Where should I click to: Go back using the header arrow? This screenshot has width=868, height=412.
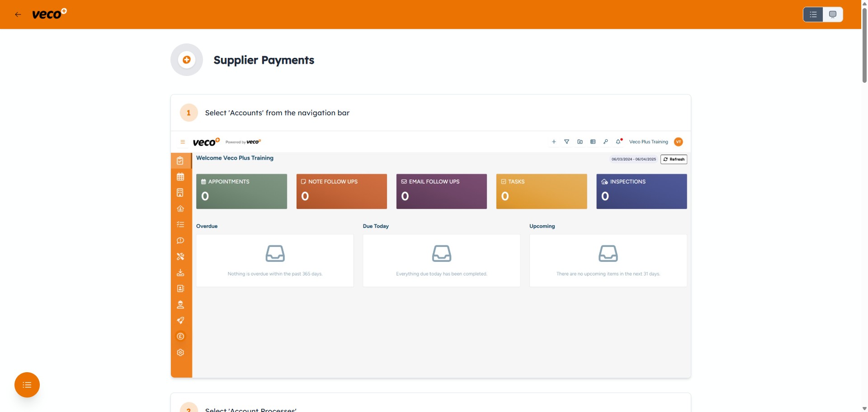[18, 14]
